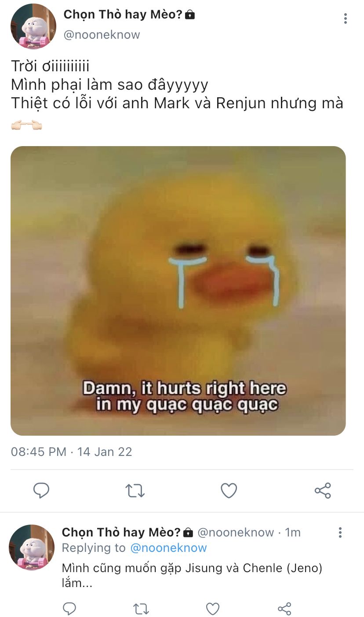Click the 1m timestamp on the reply
Image resolution: width=364 pixels, height=617 pixels.
tap(293, 533)
